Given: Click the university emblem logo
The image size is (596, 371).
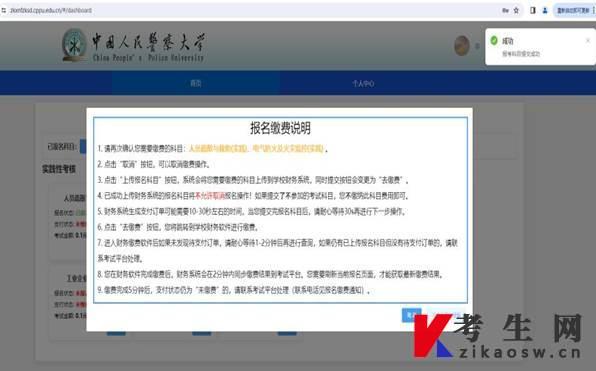Looking at the screenshot, I should click(74, 45).
